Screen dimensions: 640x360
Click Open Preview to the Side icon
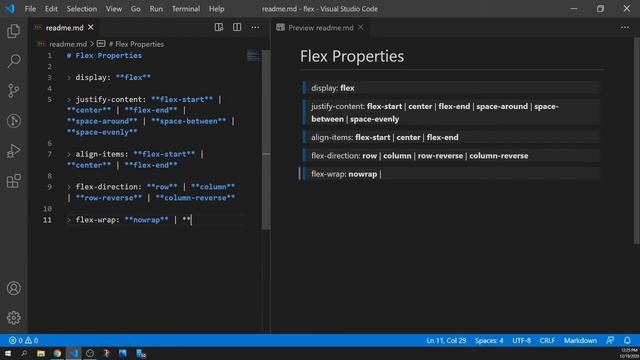[x=219, y=27]
